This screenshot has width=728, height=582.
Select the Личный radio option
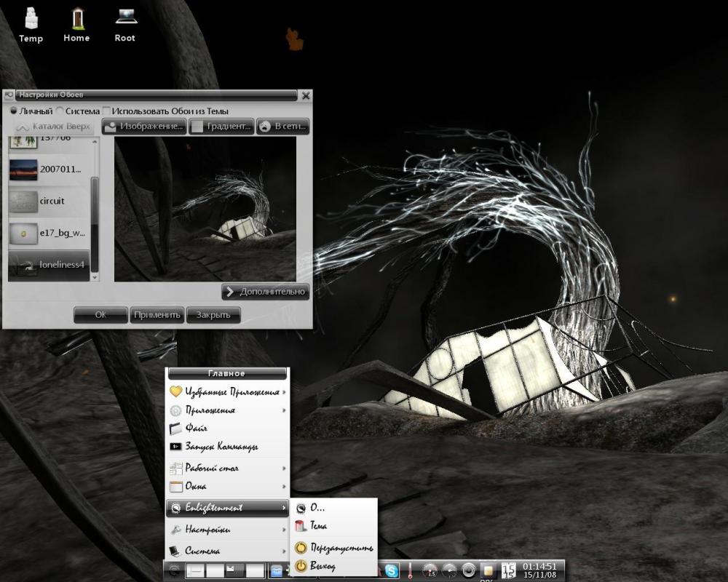tap(31, 111)
